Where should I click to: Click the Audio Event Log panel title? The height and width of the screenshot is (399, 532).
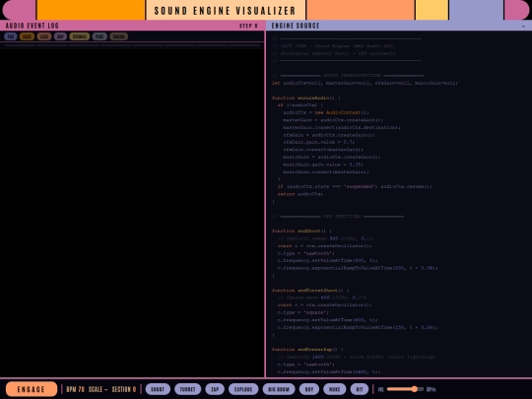[x=33, y=26]
